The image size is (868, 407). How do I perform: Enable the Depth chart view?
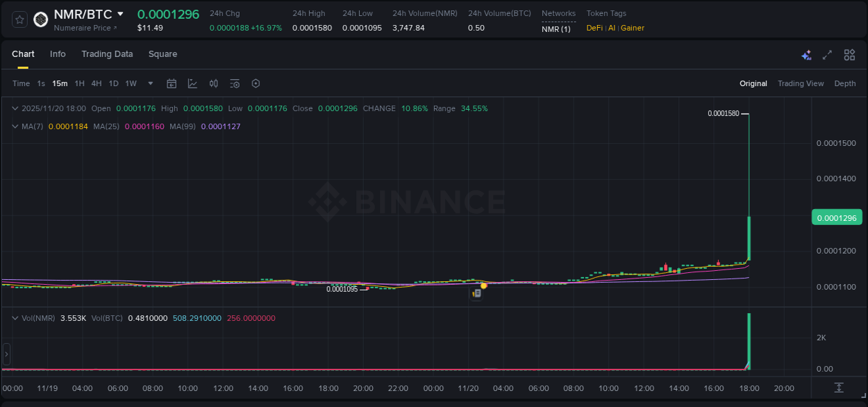[x=844, y=83]
